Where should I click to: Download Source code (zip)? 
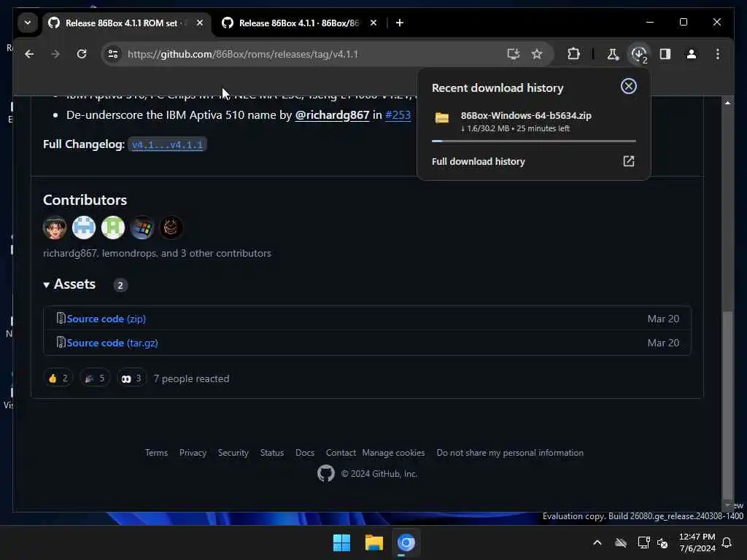coord(106,319)
